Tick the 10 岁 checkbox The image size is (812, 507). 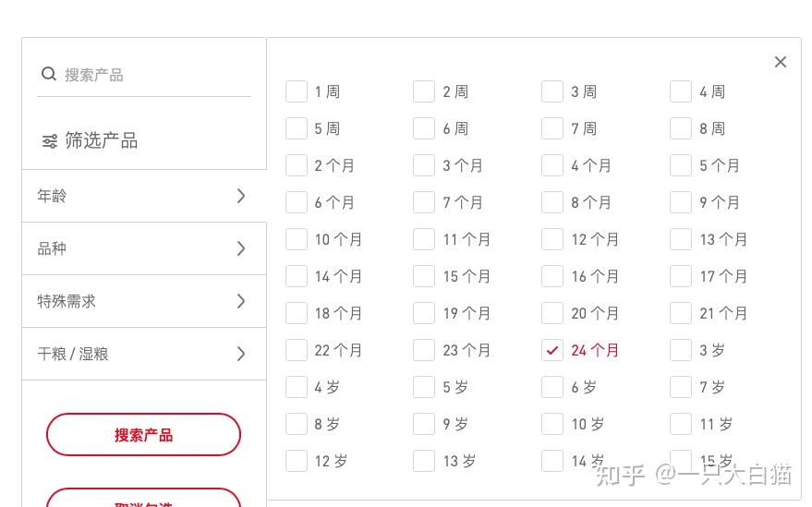click(x=552, y=424)
